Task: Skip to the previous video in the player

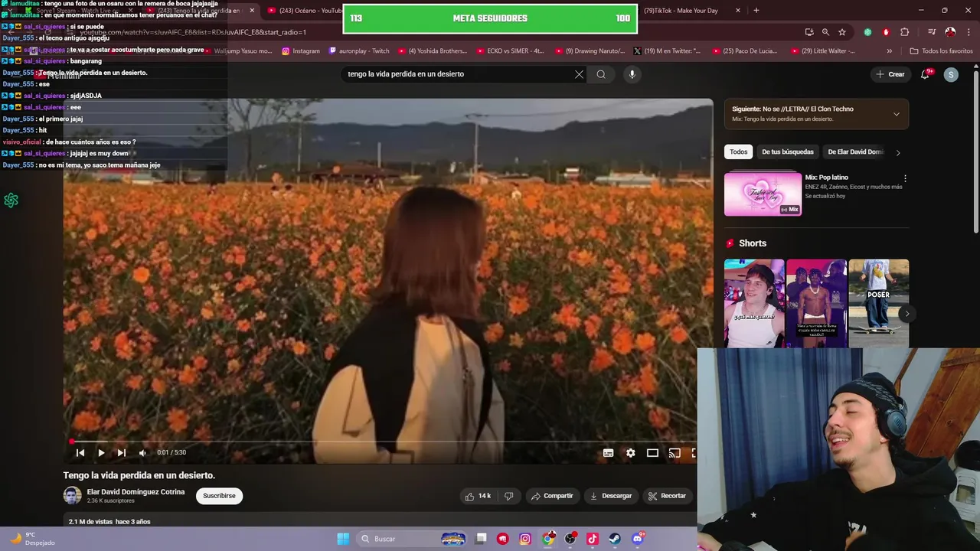Action: coord(80,453)
